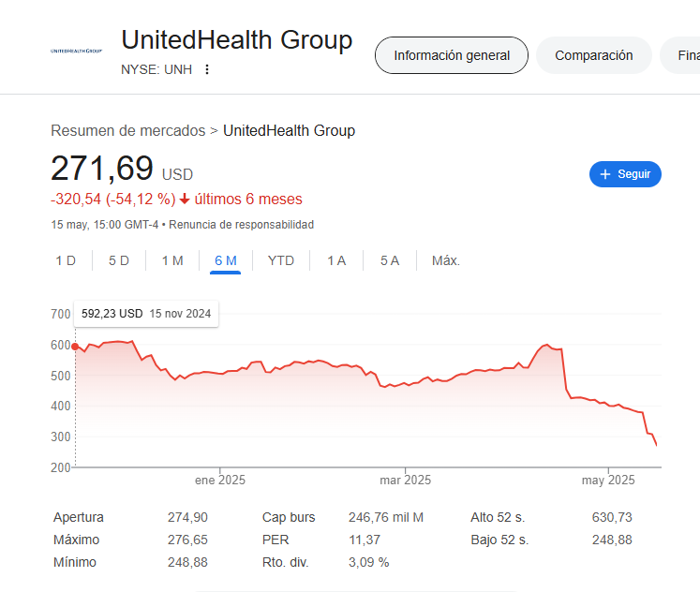This screenshot has width=700, height=592.
Task: Open the three-dot menu beside NYSE: UNH
Action: pyautogui.click(x=207, y=69)
